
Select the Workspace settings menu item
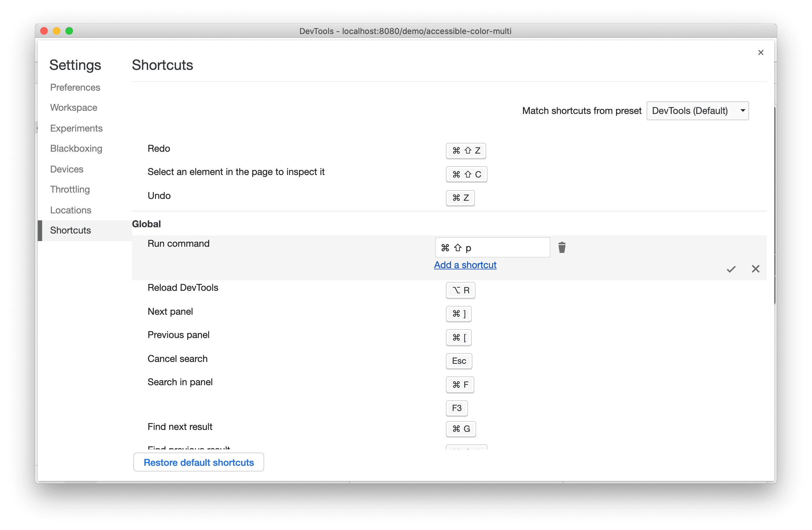click(73, 107)
